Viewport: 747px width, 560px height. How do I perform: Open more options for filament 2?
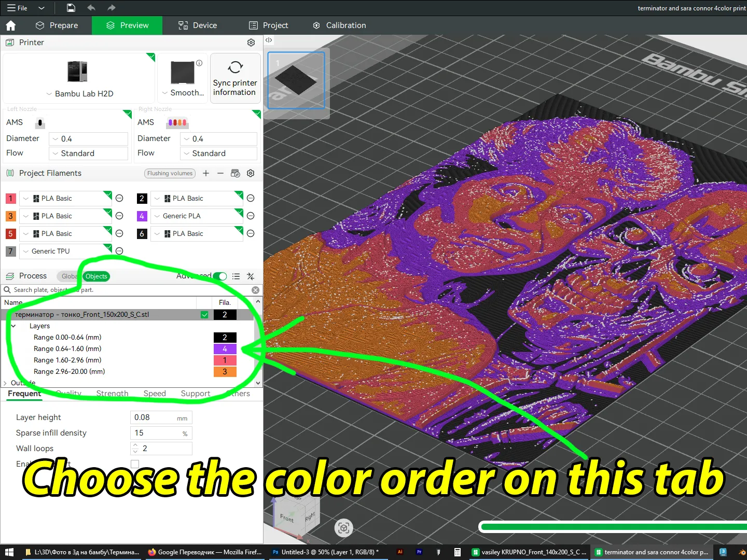click(251, 198)
